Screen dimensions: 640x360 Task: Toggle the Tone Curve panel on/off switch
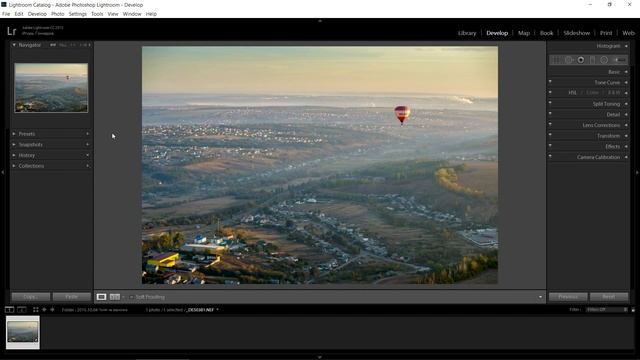click(x=550, y=82)
